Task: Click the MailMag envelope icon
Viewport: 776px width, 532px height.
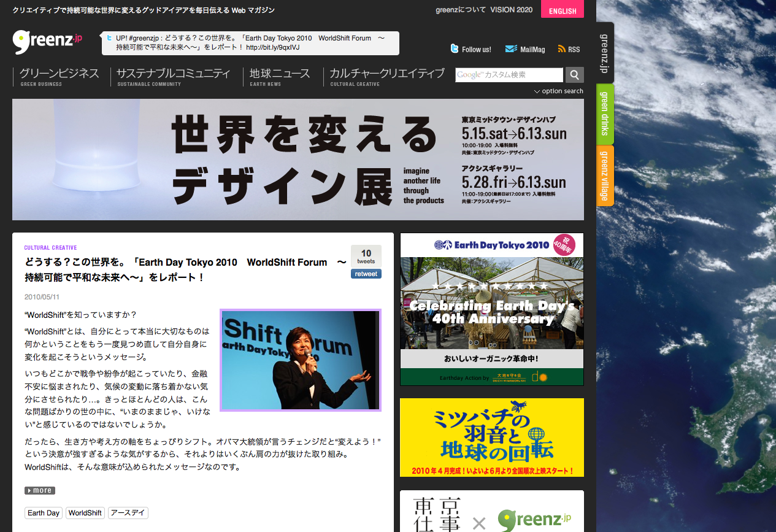Action: tap(510, 49)
